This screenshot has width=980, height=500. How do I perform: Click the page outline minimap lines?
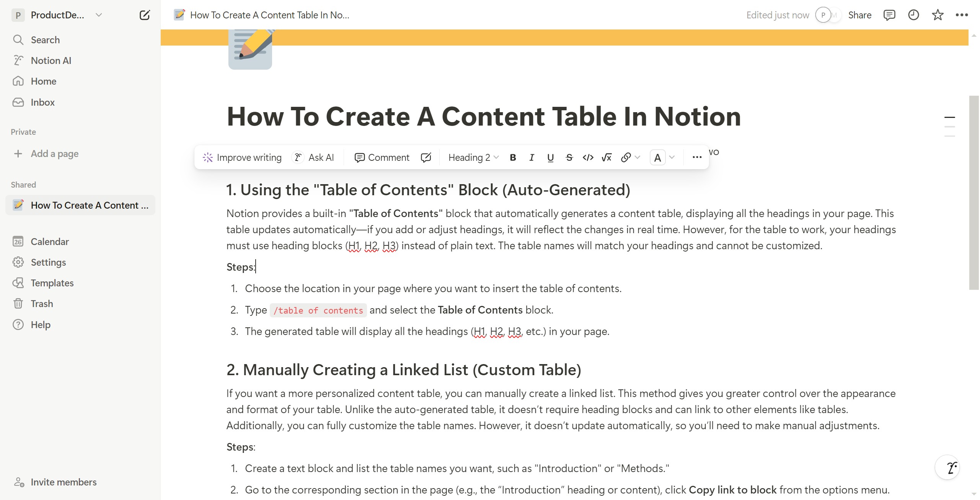949,126
